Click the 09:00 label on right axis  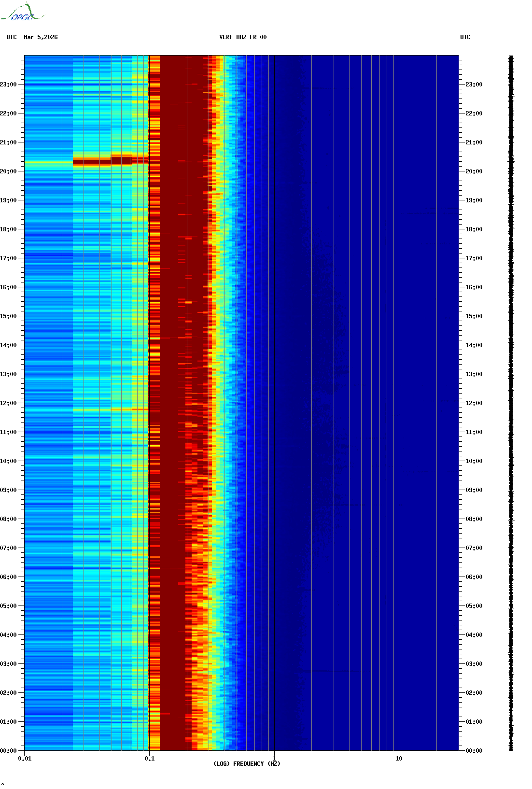474,490
